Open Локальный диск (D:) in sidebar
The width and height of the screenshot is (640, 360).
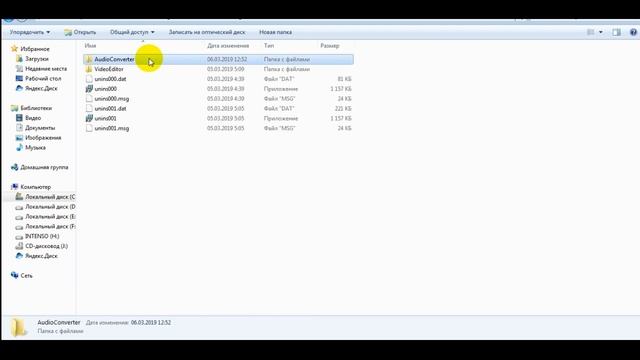click(50, 207)
